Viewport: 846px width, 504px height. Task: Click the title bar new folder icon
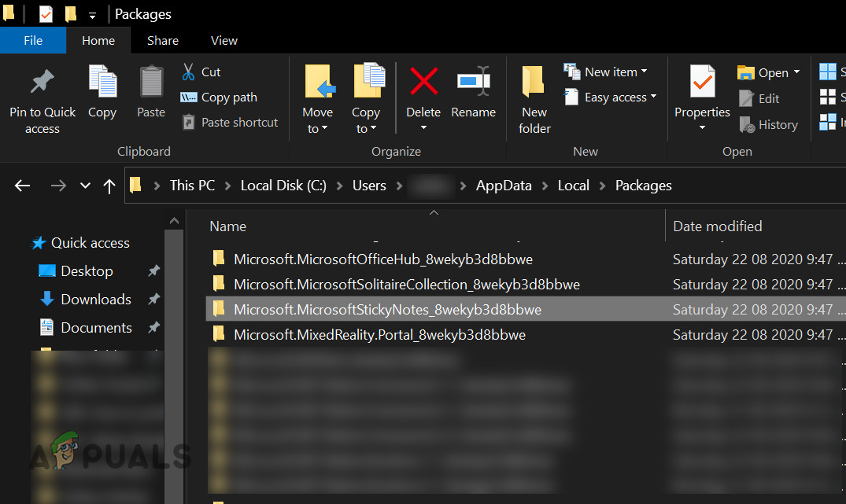tap(71, 14)
